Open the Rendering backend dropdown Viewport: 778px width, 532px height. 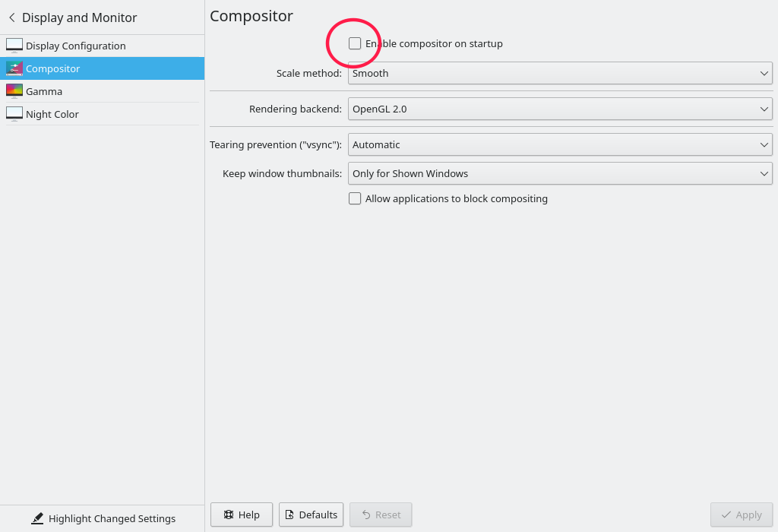[x=560, y=109]
